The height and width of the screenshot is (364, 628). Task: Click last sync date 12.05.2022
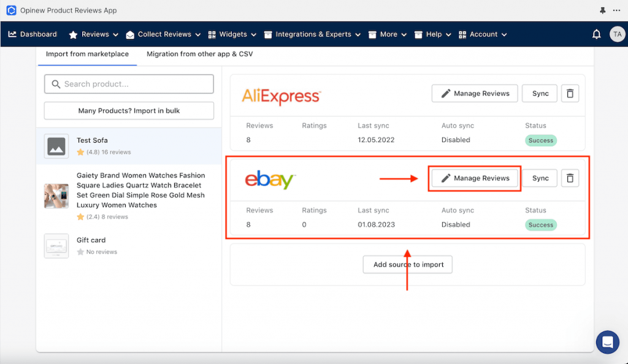coord(376,140)
